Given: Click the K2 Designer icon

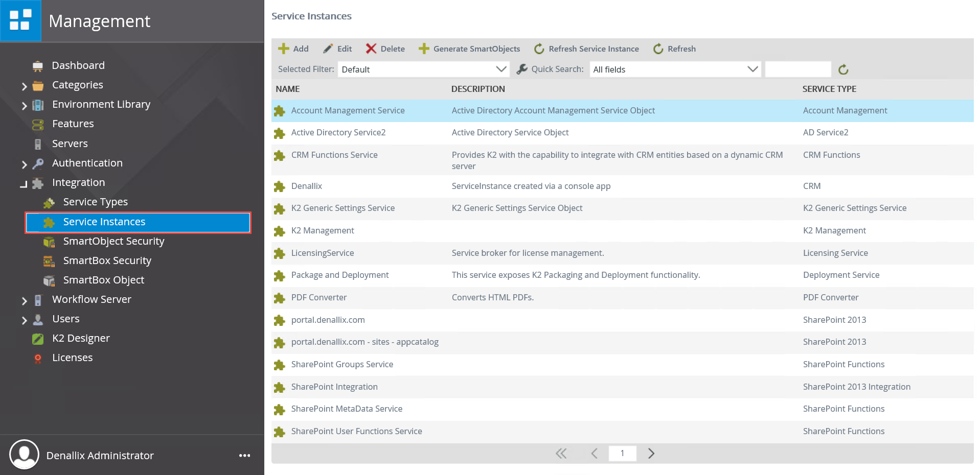Looking at the screenshot, I should (x=38, y=339).
